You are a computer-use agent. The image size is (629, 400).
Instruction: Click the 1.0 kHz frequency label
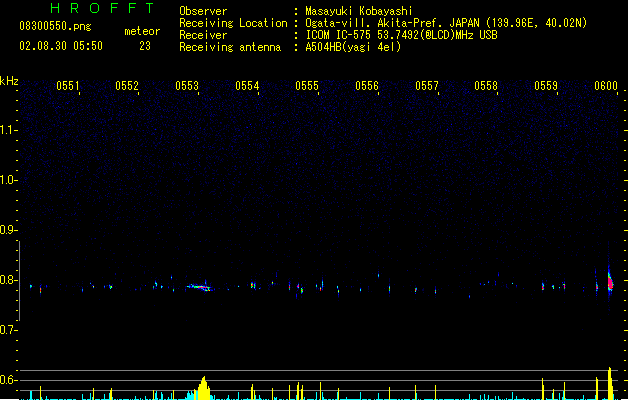(8, 180)
